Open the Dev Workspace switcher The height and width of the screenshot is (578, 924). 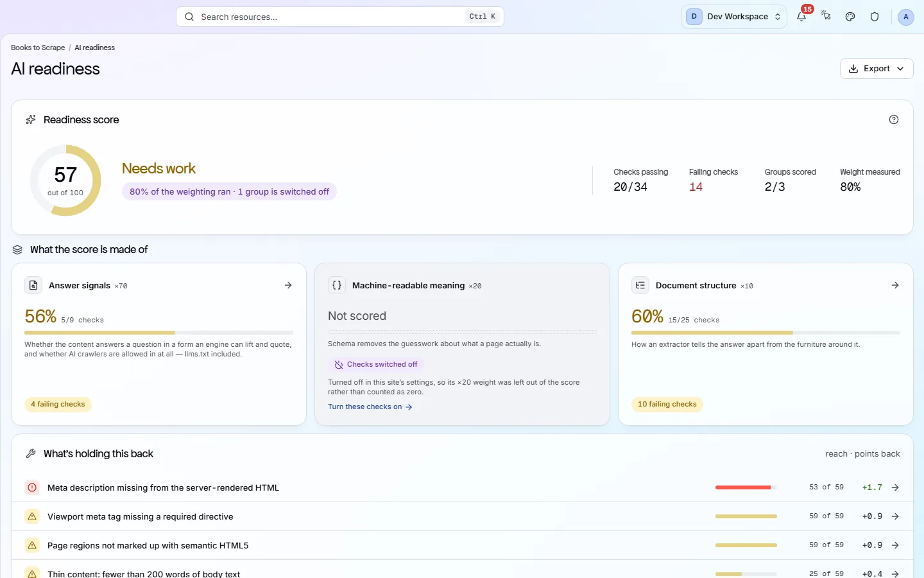pos(733,17)
